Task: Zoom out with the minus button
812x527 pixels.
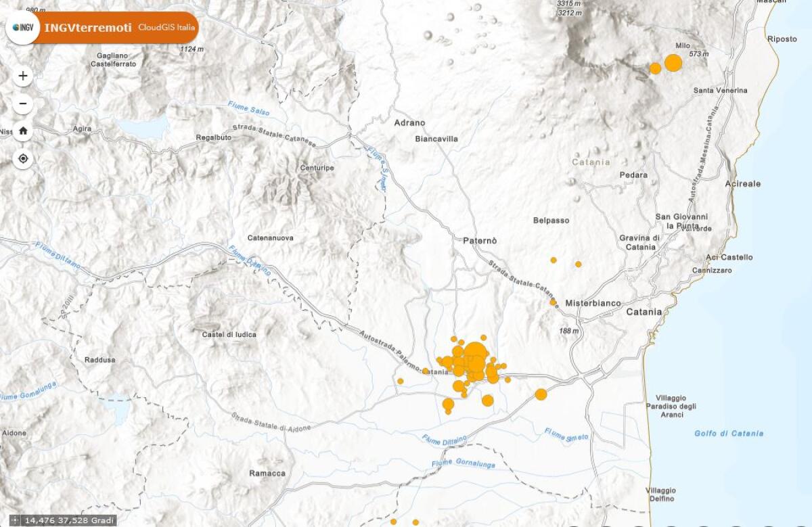Action: click(x=22, y=104)
